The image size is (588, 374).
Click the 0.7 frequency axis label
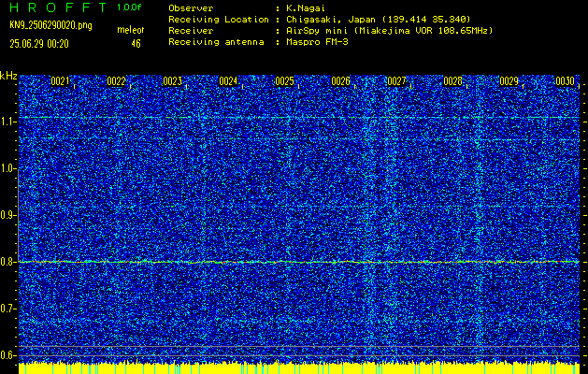click(7, 309)
